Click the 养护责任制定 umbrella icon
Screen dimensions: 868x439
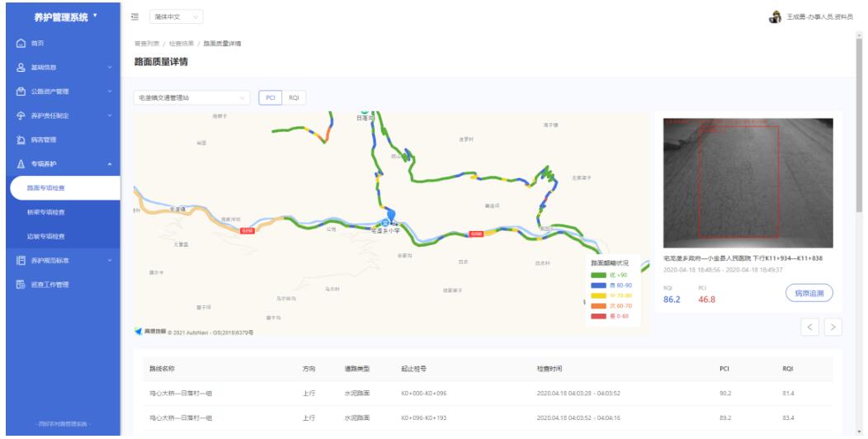coord(20,116)
